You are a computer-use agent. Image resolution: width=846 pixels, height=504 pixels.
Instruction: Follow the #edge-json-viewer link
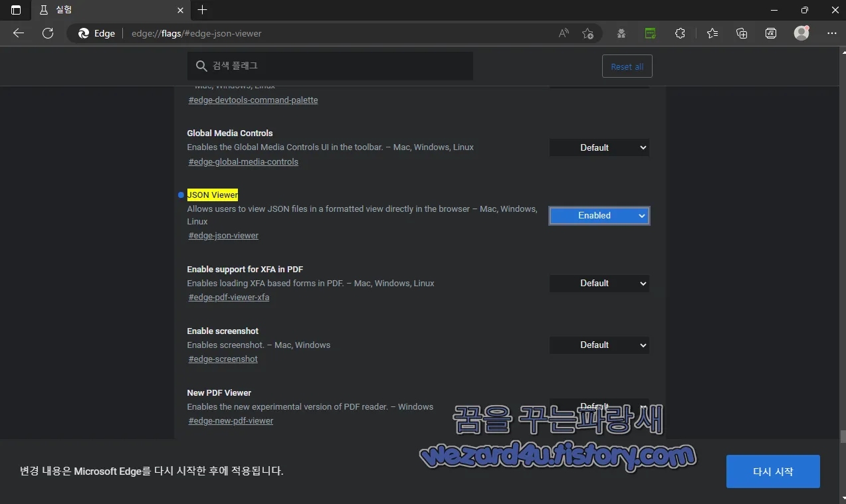[223, 236]
